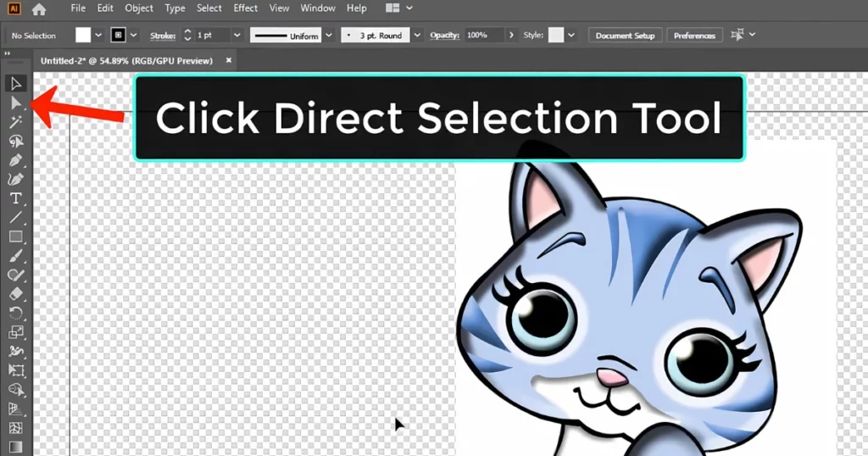Select the Gradient tool
Viewport: 868px width, 456px height.
pyautogui.click(x=15, y=447)
